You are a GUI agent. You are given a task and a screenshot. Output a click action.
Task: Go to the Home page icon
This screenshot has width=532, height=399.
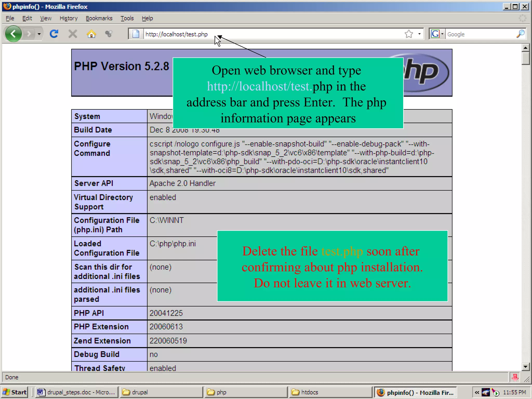(x=91, y=34)
